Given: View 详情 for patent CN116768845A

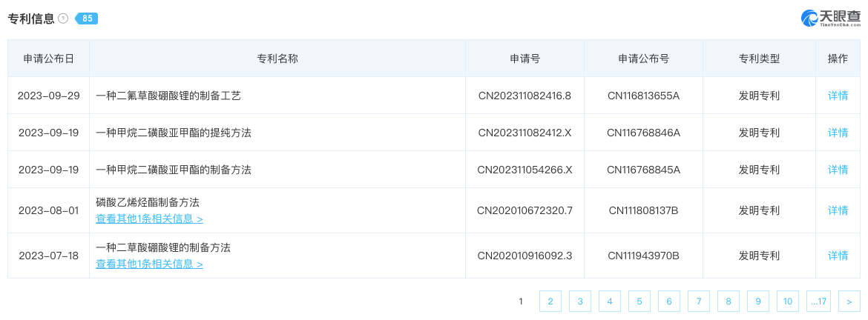Looking at the screenshot, I should 838,170.
